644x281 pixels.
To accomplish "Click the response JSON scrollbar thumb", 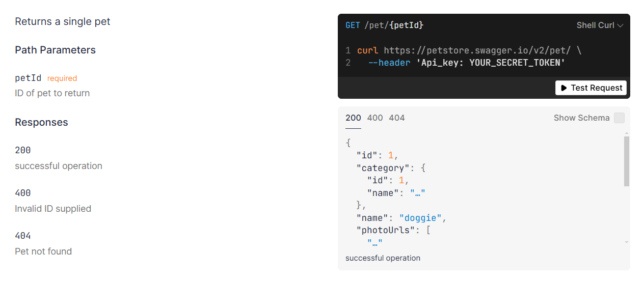I will pos(627,161).
